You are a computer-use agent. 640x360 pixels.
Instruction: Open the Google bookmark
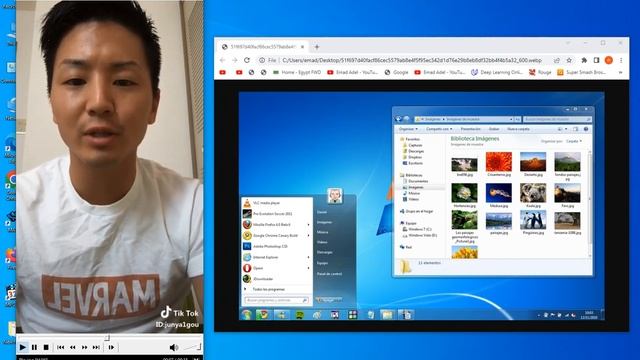396,72
